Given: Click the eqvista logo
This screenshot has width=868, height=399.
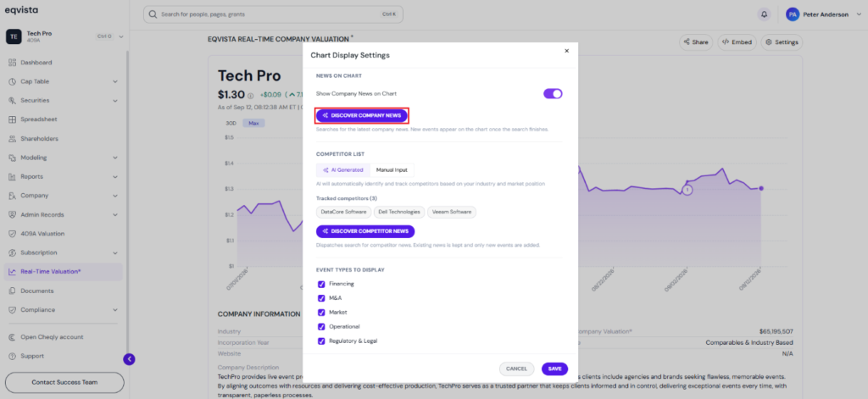Looking at the screenshot, I should 21,10.
